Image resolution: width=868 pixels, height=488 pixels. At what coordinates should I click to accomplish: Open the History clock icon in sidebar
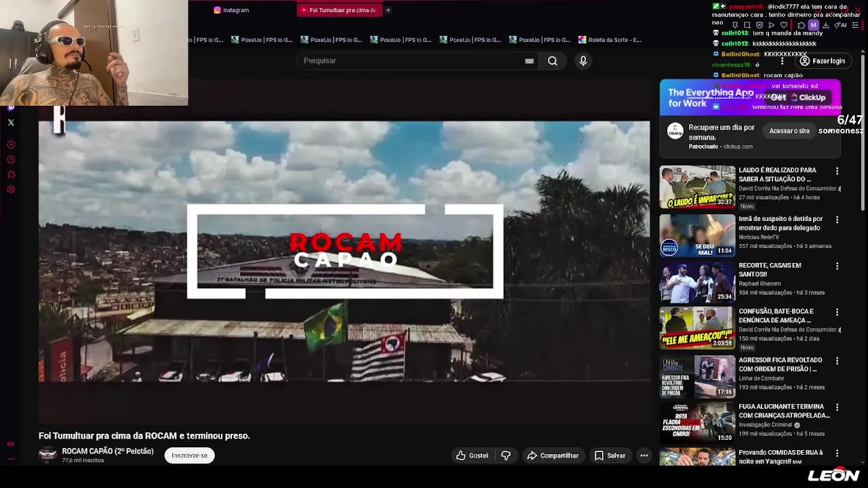click(x=11, y=159)
